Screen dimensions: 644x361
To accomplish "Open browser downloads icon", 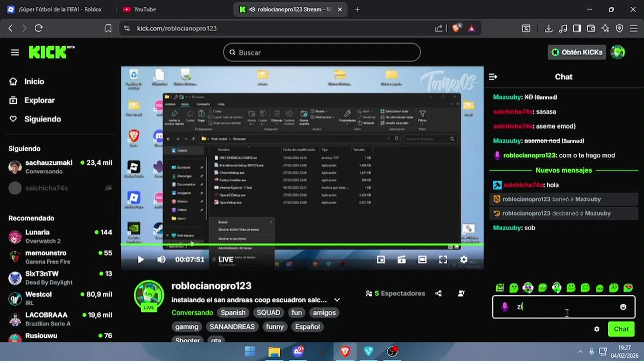I will (549, 28).
